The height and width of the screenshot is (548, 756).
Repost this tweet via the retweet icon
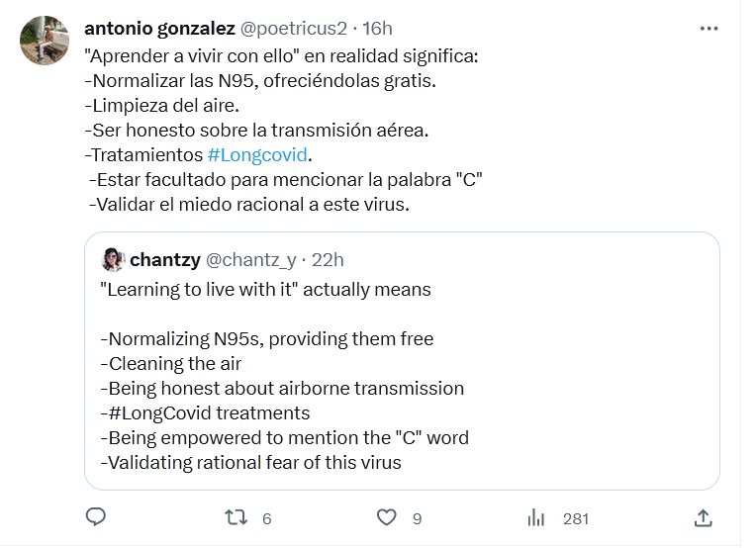coord(235,516)
